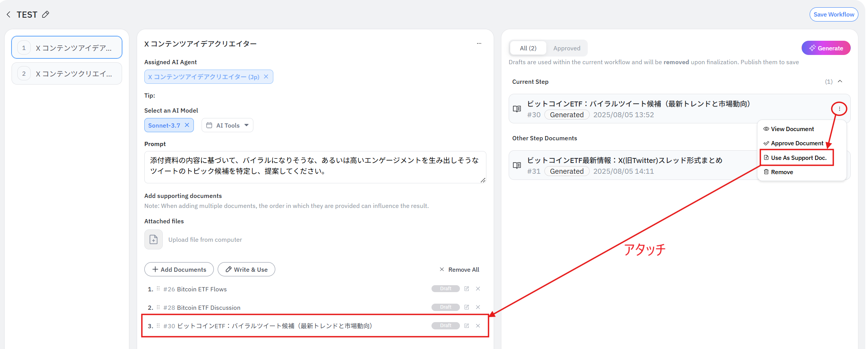Screen dimensions: 868x349
Task: Click drag handle of document #30
Action: point(158,326)
